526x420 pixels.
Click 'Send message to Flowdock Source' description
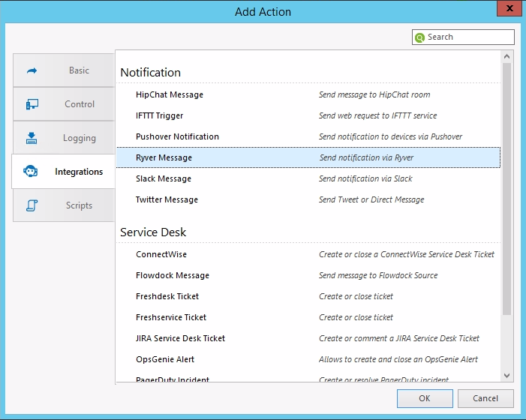378,275
